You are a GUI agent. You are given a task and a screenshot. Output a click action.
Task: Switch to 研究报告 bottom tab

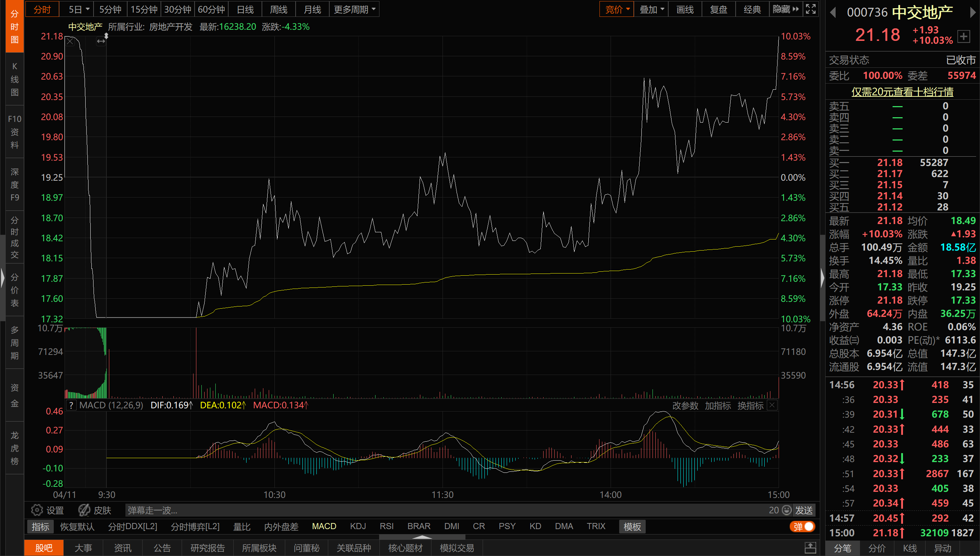(207, 548)
